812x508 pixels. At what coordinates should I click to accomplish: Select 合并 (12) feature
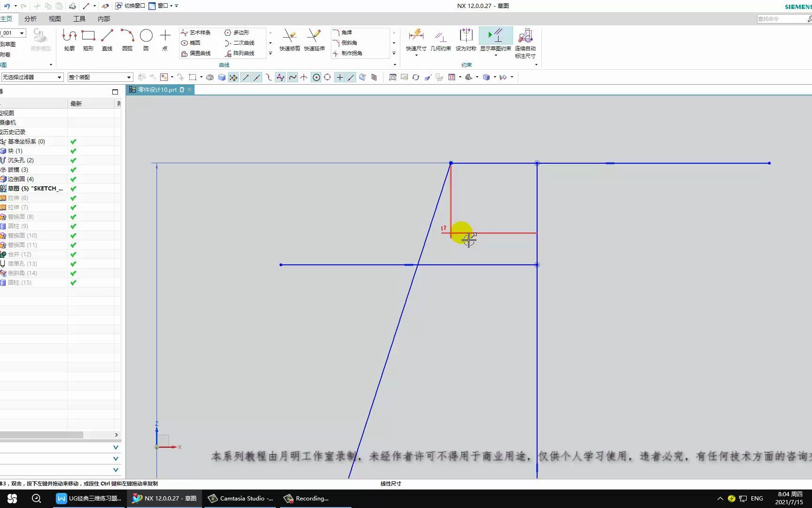(x=19, y=254)
